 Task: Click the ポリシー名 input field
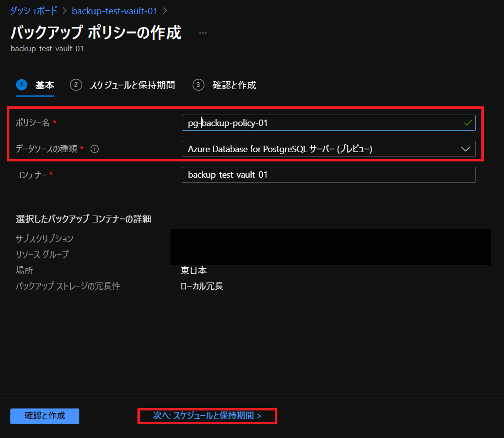coord(329,123)
